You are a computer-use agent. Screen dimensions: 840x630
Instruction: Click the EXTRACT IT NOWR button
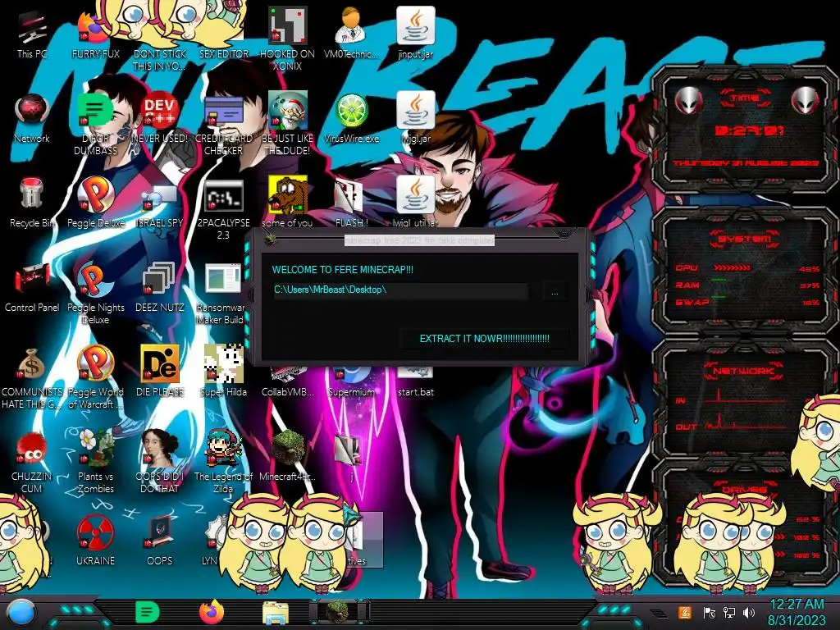484,339
